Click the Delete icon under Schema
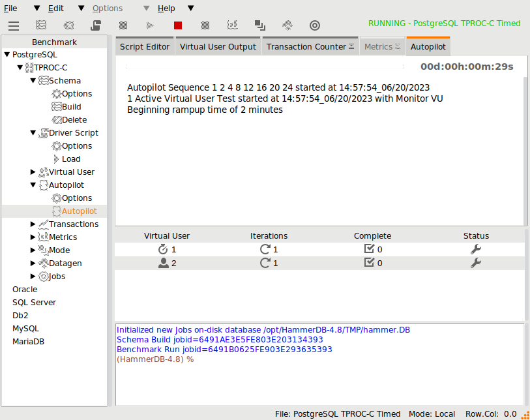Screen dimensions: 530x420 pyautogui.click(x=57, y=120)
